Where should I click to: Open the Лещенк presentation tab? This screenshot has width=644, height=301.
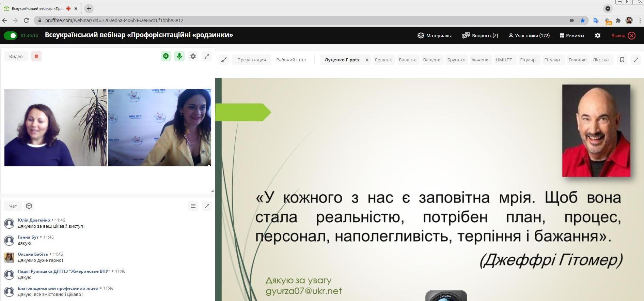coord(383,60)
